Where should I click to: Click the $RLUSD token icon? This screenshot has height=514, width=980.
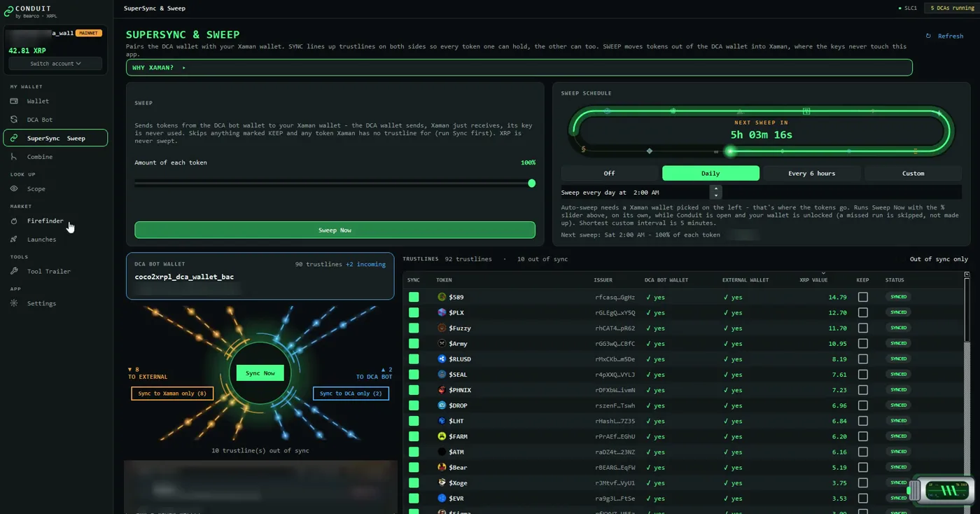[442, 359]
